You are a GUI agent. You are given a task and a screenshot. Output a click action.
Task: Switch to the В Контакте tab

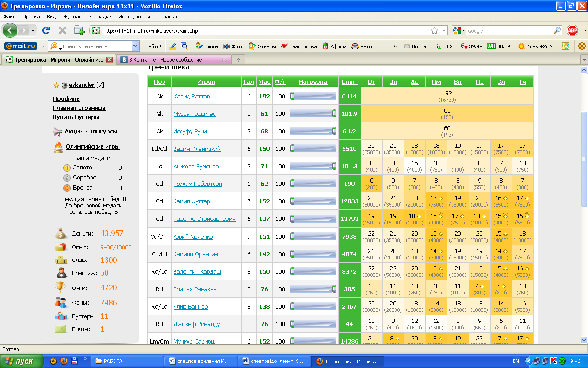click(165, 60)
